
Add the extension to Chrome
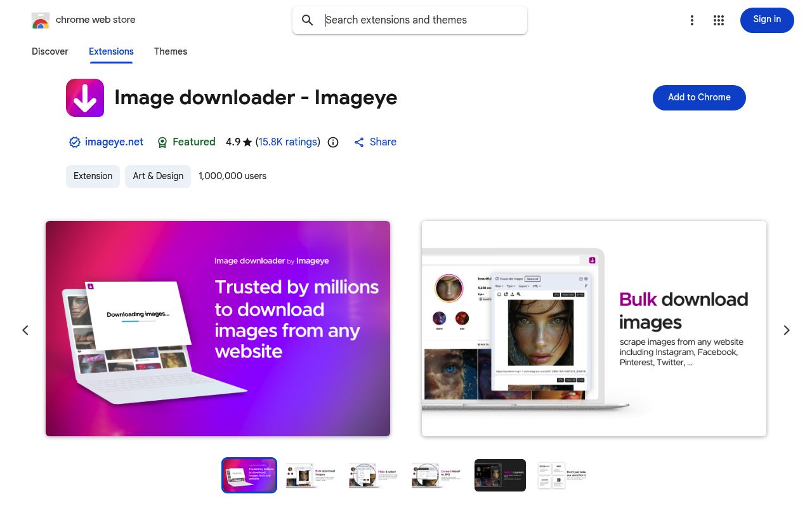coord(699,98)
